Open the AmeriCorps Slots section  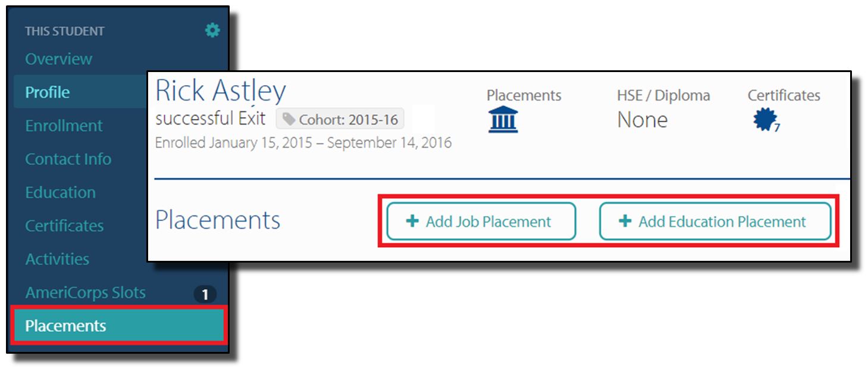pos(85,292)
